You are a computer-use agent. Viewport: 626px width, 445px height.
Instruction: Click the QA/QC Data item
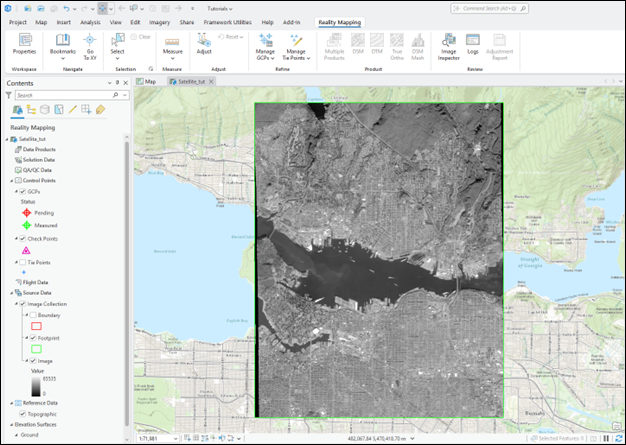pos(37,170)
